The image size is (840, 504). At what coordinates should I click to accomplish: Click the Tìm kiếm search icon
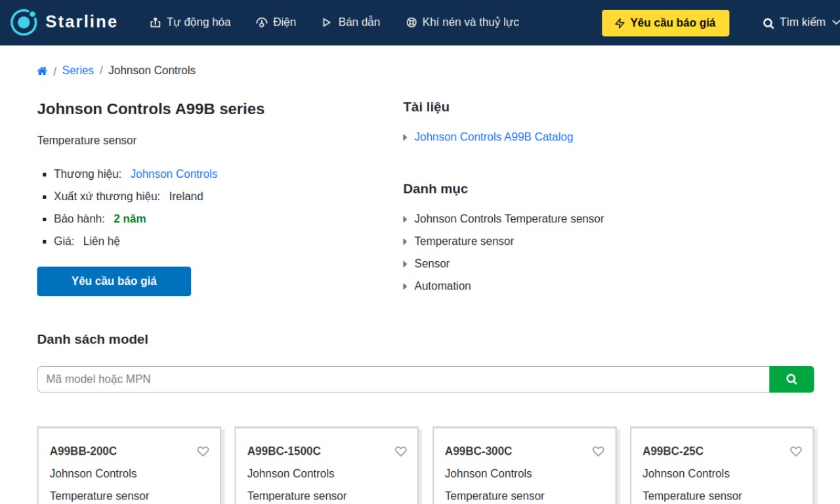[768, 24]
